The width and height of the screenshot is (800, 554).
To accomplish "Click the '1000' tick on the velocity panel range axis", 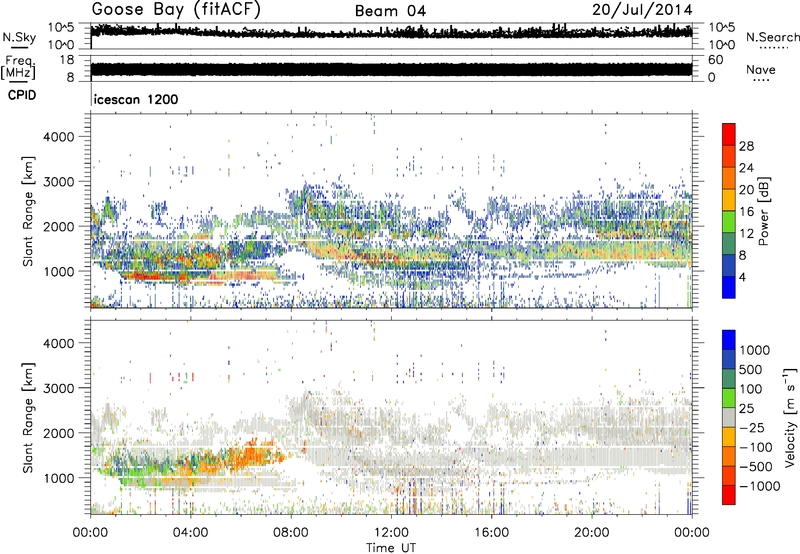I will tap(59, 478).
